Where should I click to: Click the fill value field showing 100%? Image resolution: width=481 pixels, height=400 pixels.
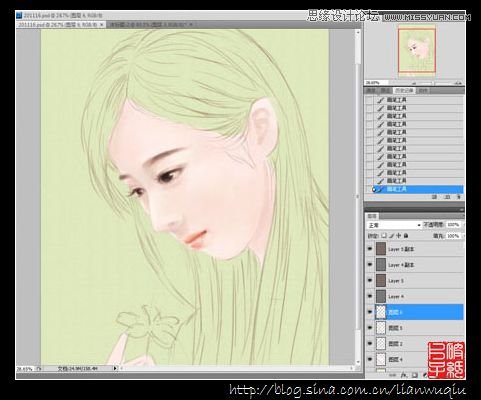[x=453, y=236]
